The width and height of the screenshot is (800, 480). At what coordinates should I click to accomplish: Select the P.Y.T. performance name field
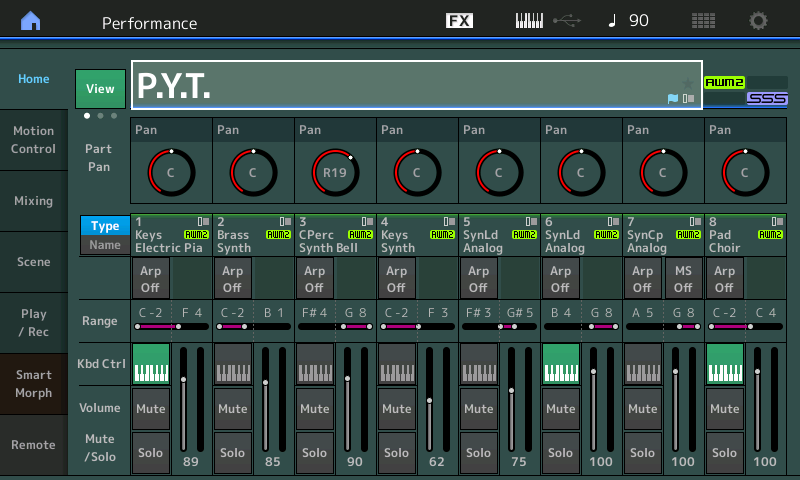[x=400, y=85]
